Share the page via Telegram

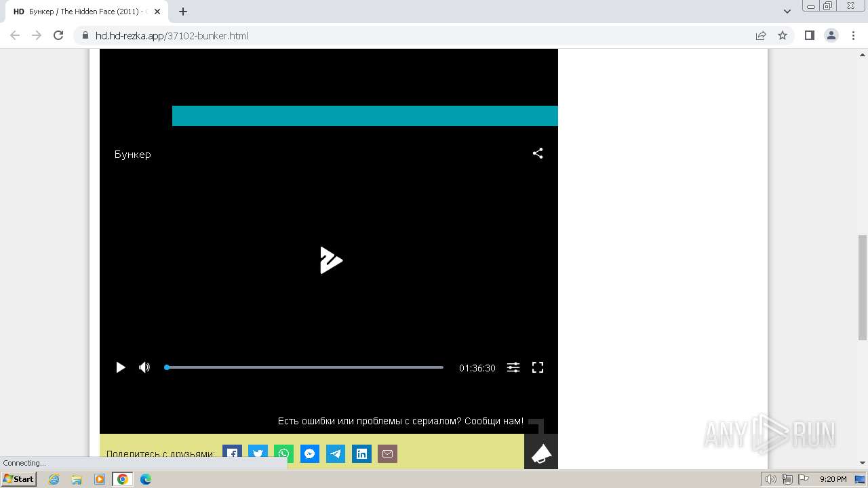(x=336, y=453)
